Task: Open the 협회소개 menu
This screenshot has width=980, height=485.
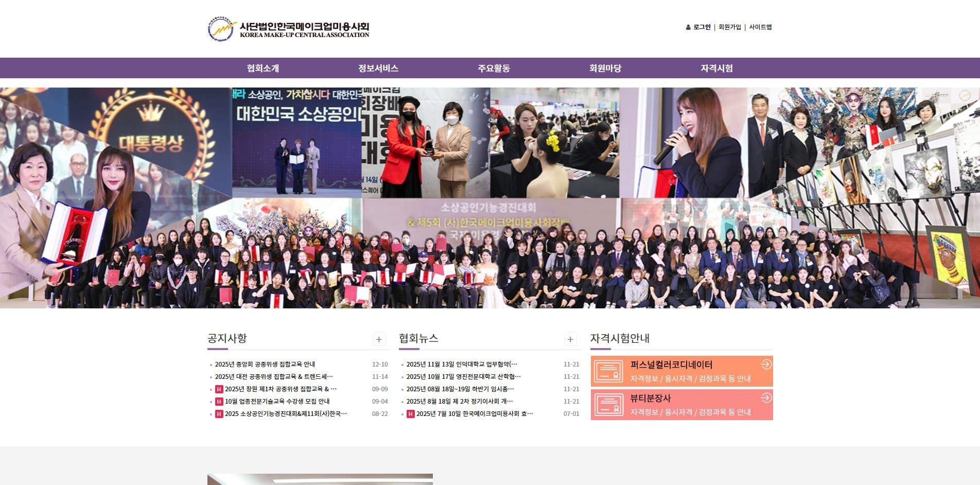Action: [262, 68]
